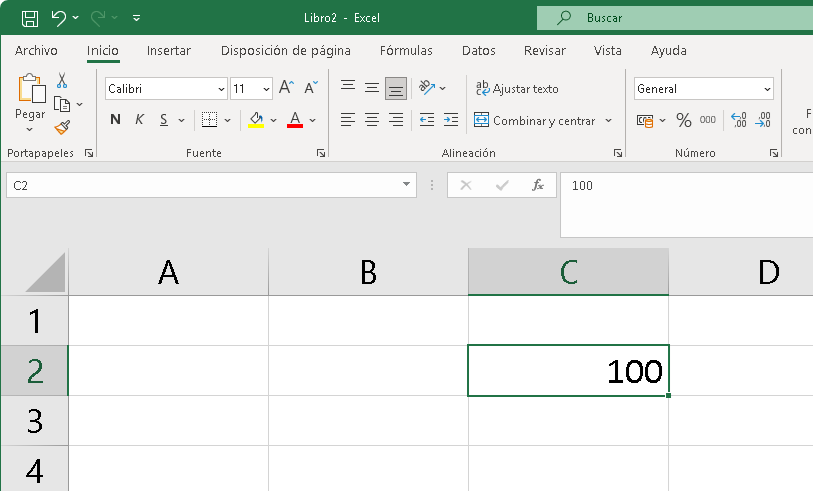Click the Buscar search box
The width and height of the screenshot is (813, 491).
click(x=675, y=18)
